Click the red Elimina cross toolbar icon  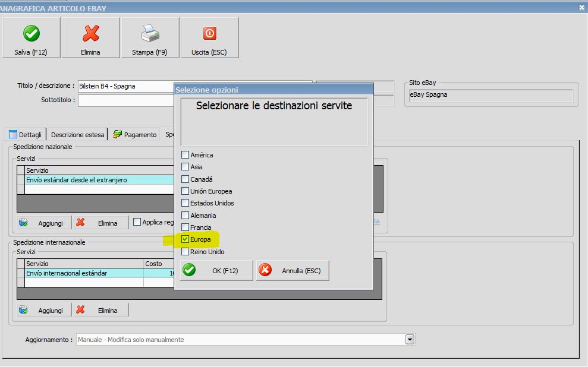pyautogui.click(x=91, y=33)
